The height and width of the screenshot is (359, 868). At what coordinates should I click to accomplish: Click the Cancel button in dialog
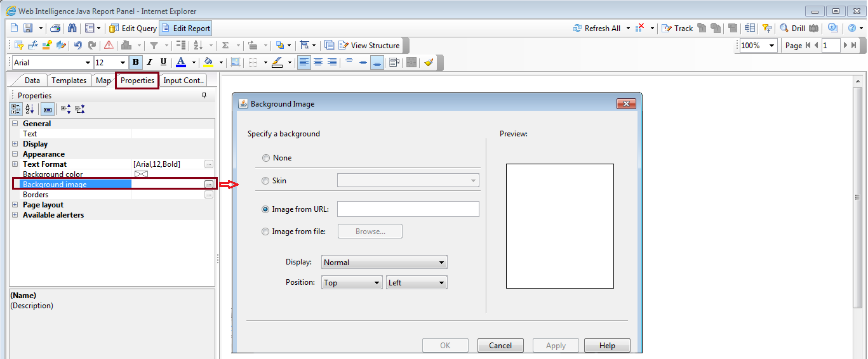[500, 346]
